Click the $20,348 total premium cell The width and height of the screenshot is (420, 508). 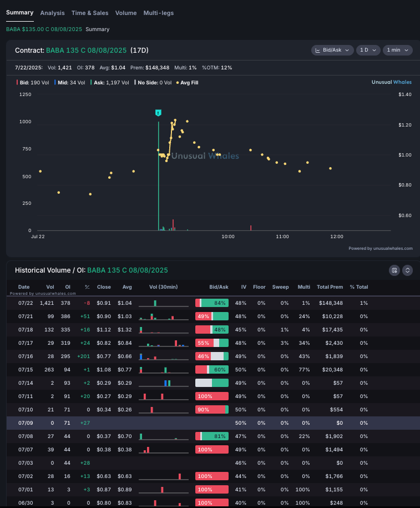(x=332, y=370)
